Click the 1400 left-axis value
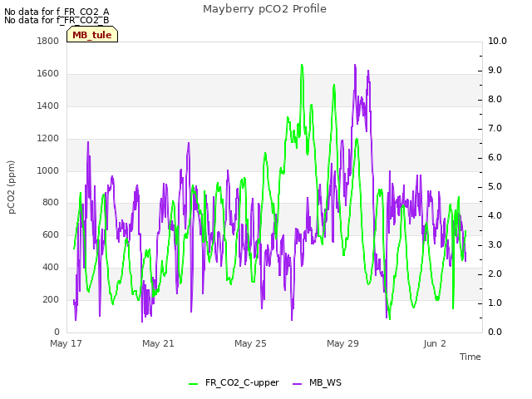The height and width of the screenshot is (399, 532). (48, 106)
